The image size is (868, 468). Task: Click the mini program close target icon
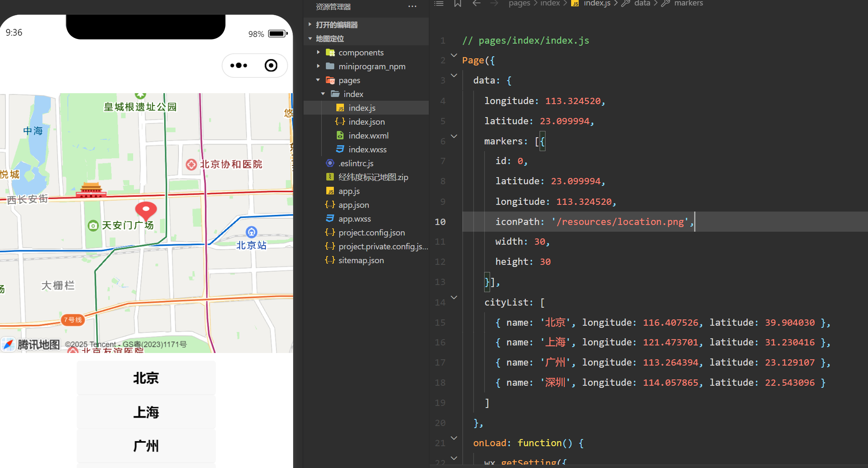coord(271,65)
